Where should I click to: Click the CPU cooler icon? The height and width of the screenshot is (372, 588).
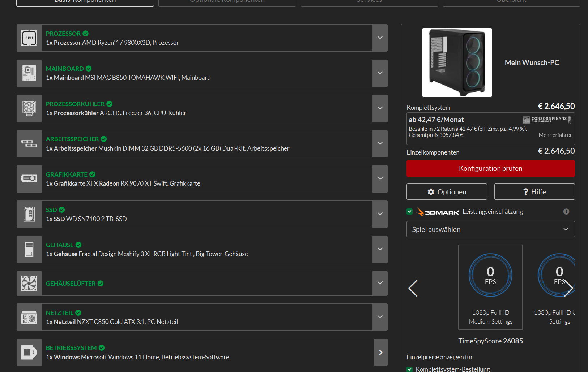[29, 108]
